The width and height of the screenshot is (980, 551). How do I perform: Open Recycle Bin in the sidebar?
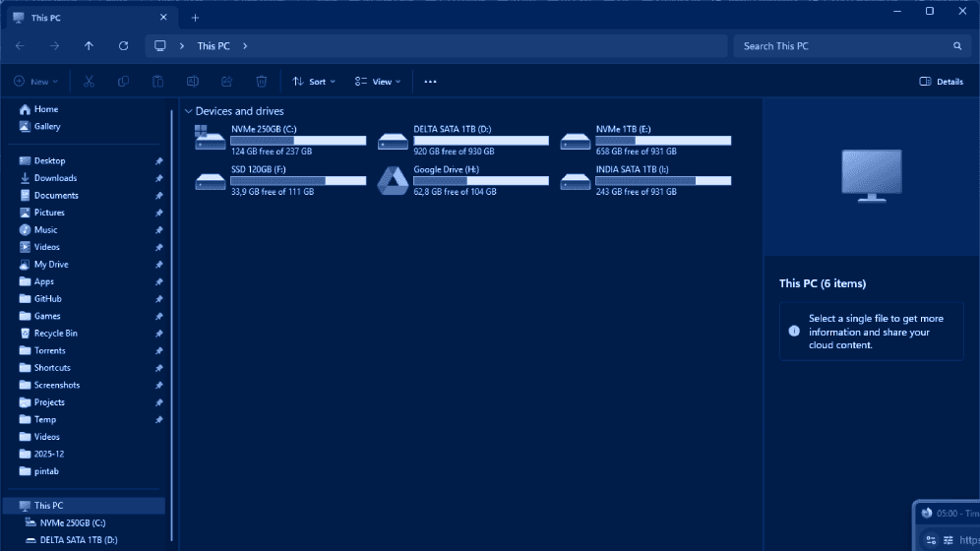55,334
